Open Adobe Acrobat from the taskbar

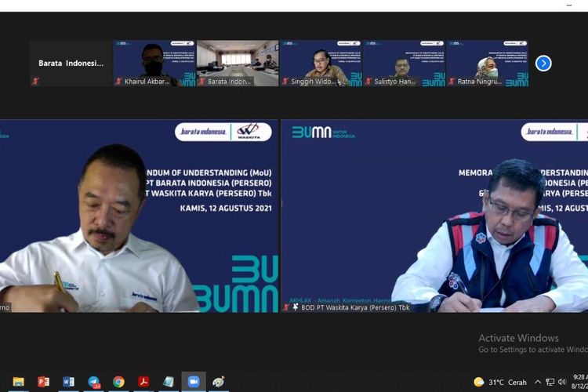click(143, 382)
